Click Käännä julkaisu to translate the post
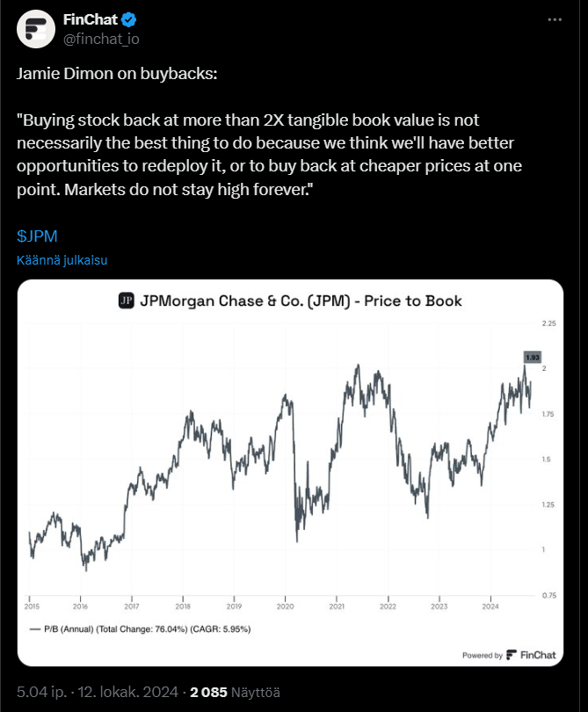 pyautogui.click(x=62, y=260)
